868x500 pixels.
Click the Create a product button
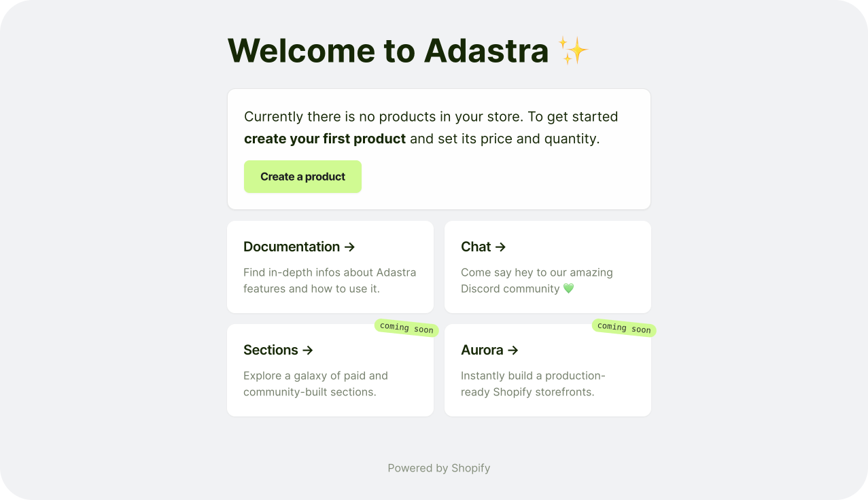click(302, 176)
